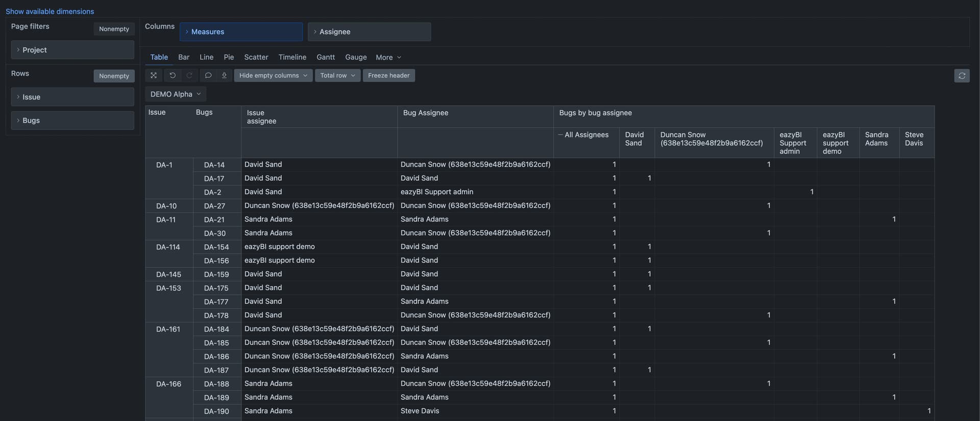Click Show available dimensions link

50,11
